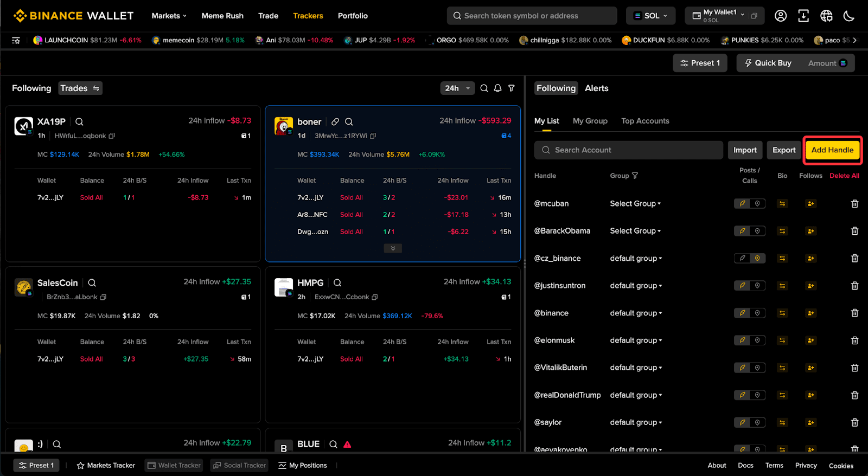Click the Binance Wallet logo
868x476 pixels.
coord(73,16)
